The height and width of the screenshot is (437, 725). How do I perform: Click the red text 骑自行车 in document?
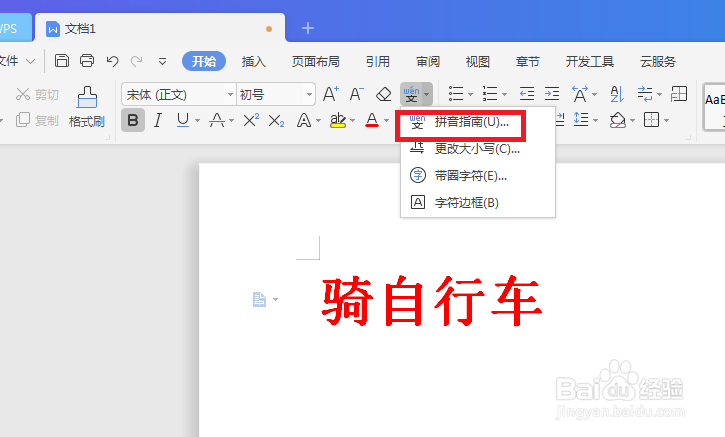[432, 301]
